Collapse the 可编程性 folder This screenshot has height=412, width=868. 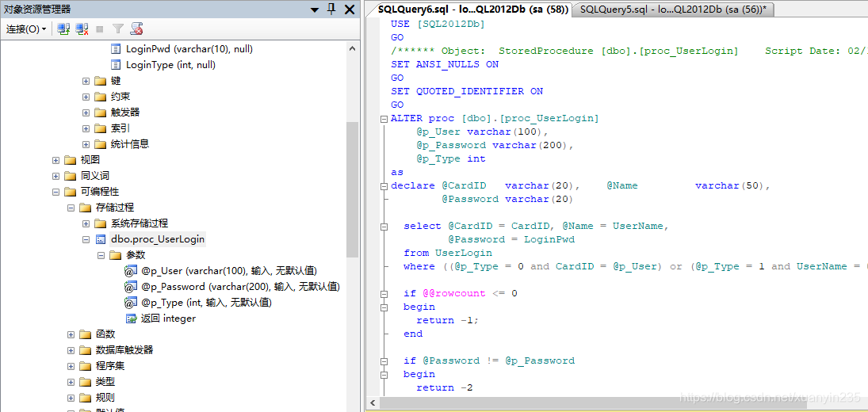click(x=56, y=192)
